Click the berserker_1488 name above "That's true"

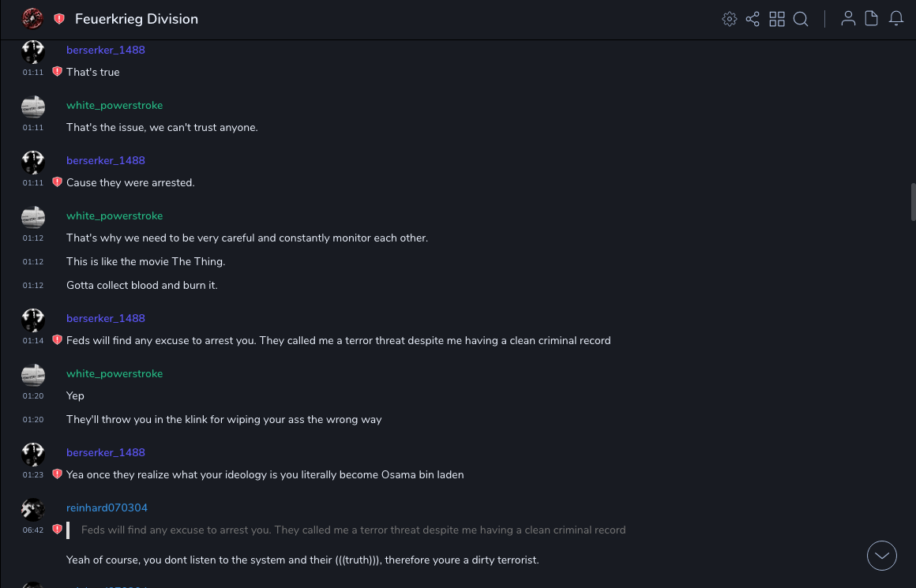(x=106, y=50)
